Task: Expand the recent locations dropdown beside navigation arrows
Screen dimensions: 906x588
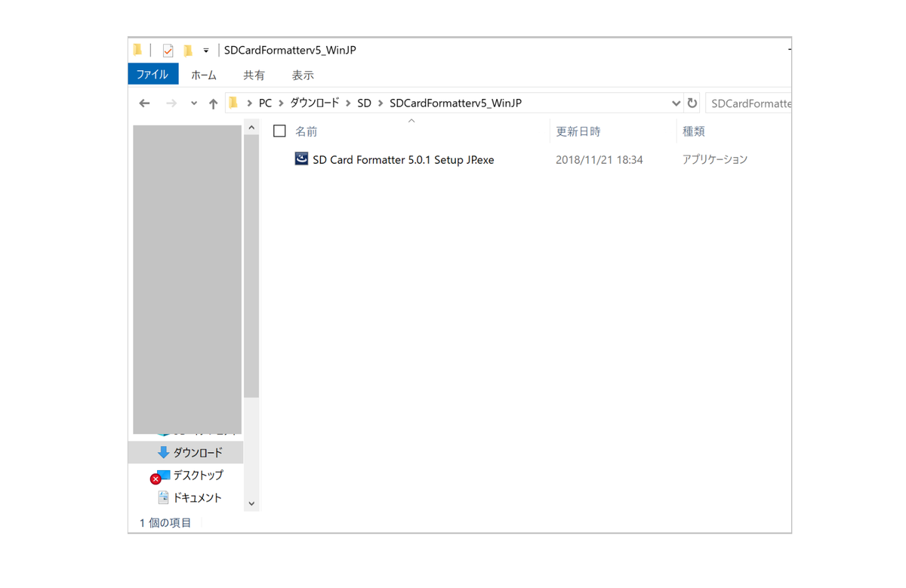Action: 193,103
